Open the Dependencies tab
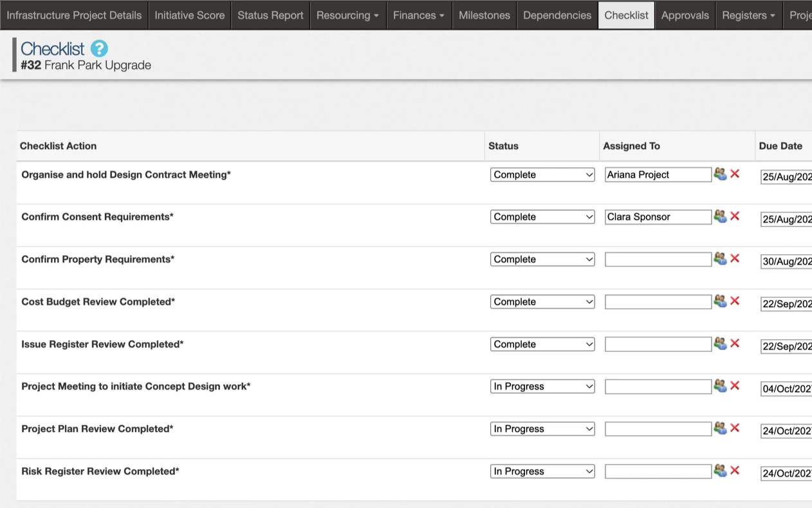 tap(557, 15)
